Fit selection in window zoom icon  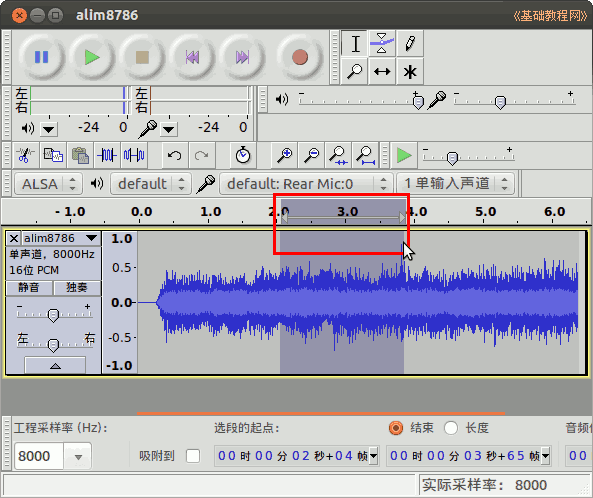point(338,155)
